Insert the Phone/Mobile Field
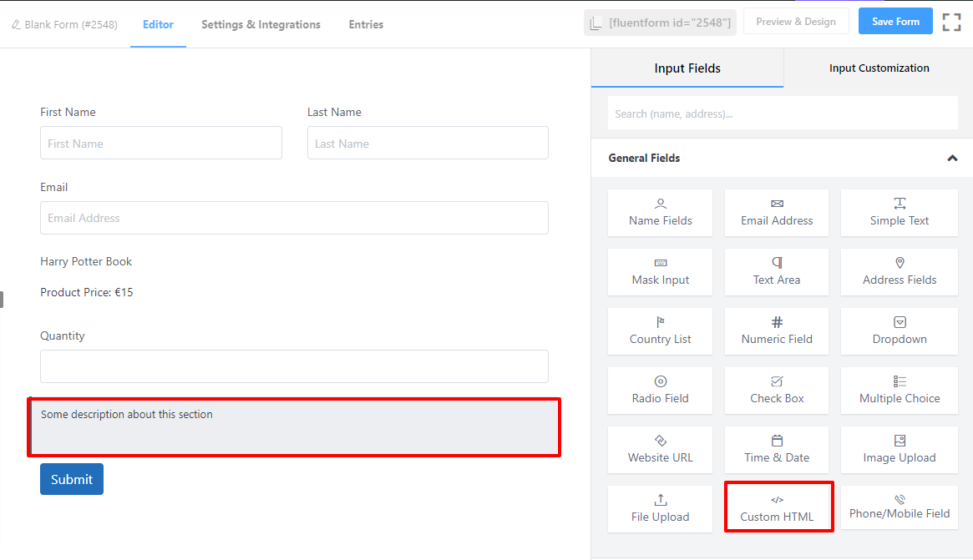The image size is (973, 560). (900, 507)
